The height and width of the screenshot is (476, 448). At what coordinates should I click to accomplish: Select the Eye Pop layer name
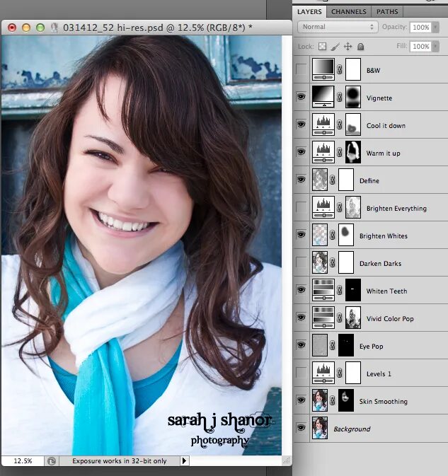click(371, 347)
